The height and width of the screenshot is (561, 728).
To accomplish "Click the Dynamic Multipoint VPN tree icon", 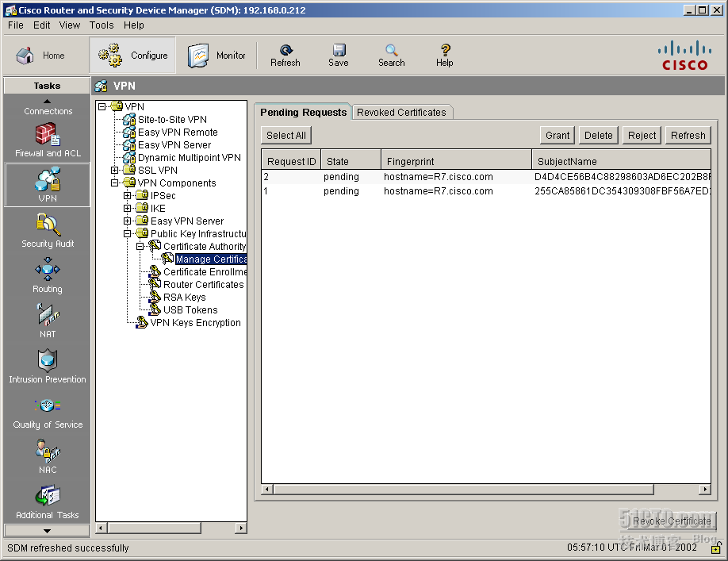I will [x=129, y=157].
